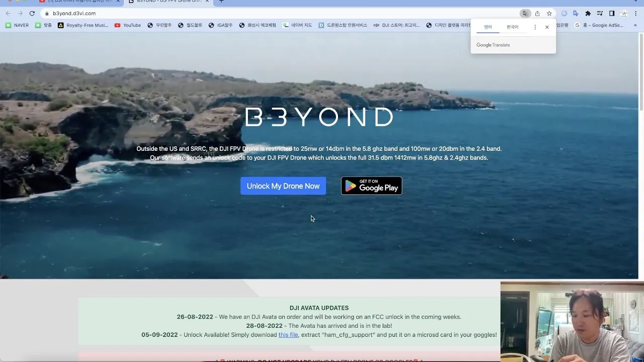This screenshot has height=362, width=644.
Task: Open the Royalty-Free Music bookmark
Action: tap(83, 25)
